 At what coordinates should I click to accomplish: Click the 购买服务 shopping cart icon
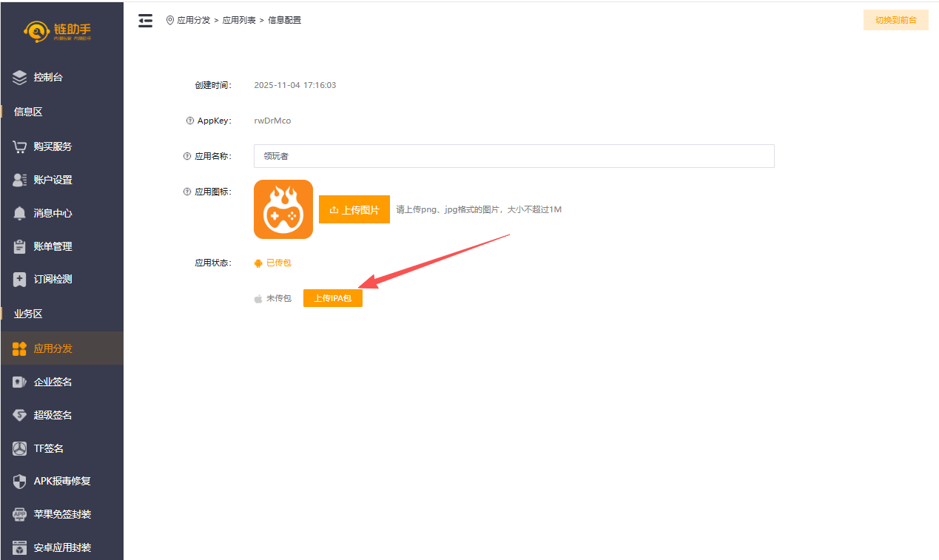[20, 146]
